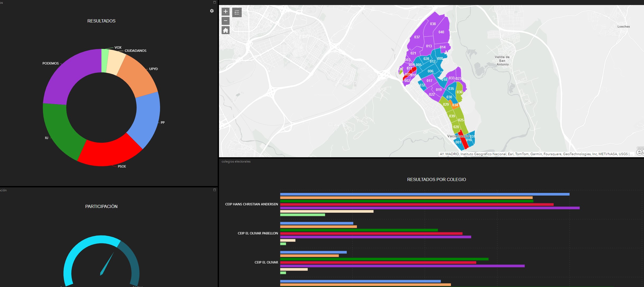The height and width of the screenshot is (287, 644).
Task: Click the colegios electorales panel caption
Action: point(236,161)
